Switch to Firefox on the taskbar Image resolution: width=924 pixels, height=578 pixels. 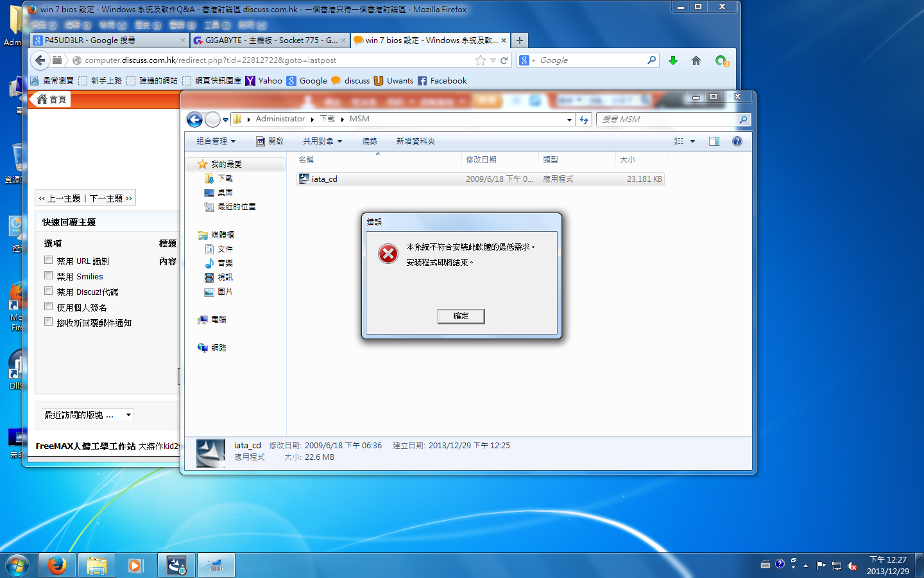57,565
